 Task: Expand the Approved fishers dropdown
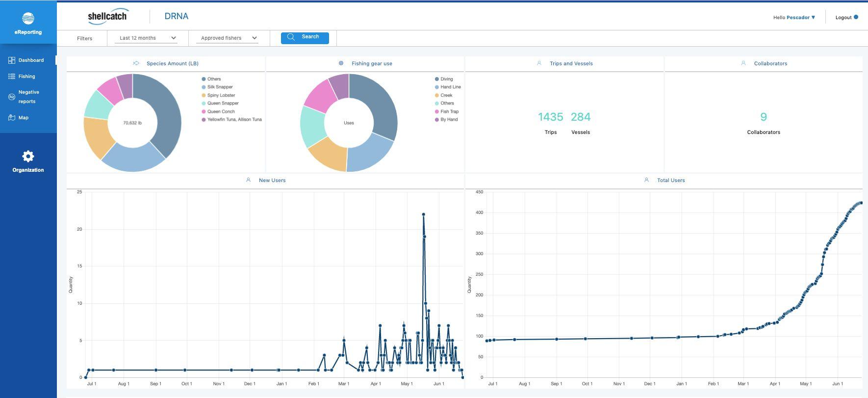point(227,38)
